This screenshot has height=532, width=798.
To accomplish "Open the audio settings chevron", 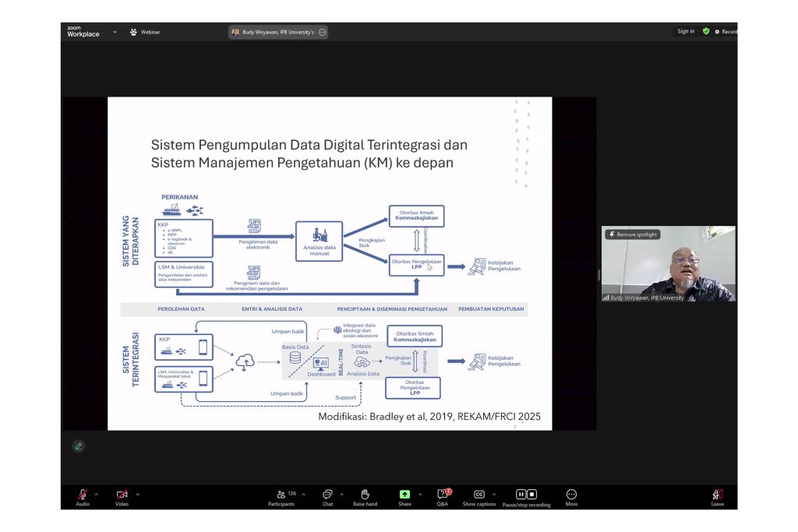I will [94, 494].
